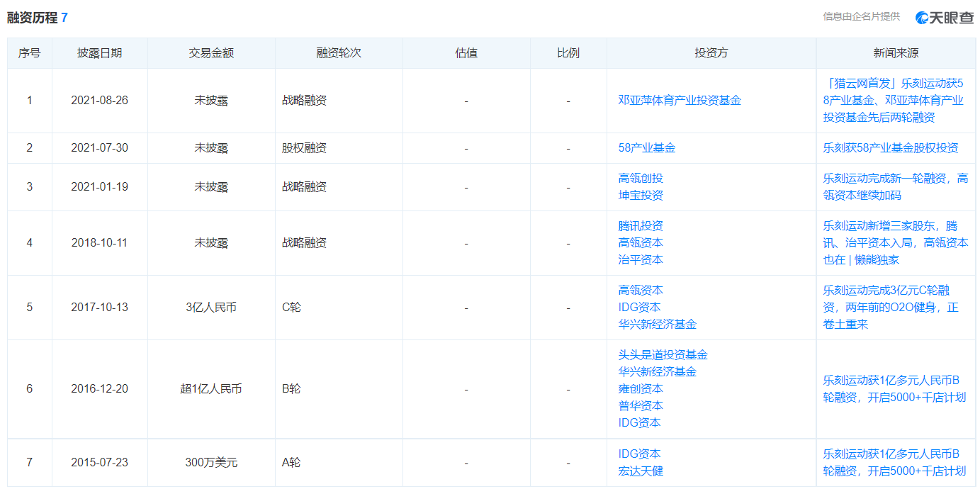Open the 宏达天健 investor page
Viewport: 980px width, 489px height.
[x=641, y=471]
